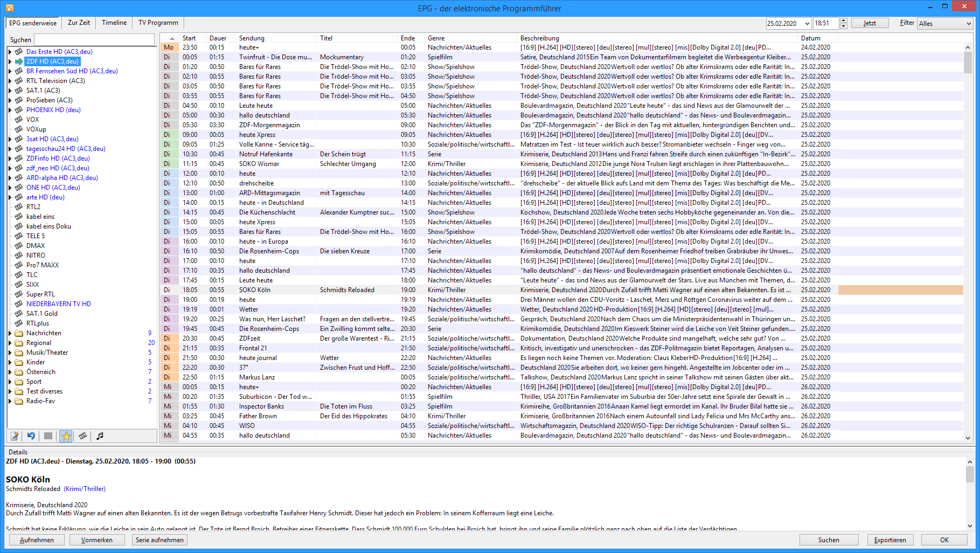Click the music note radio icon

(100, 436)
